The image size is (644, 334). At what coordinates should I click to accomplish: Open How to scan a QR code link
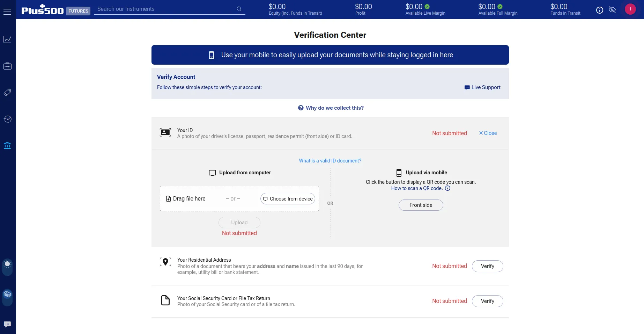pos(417,188)
